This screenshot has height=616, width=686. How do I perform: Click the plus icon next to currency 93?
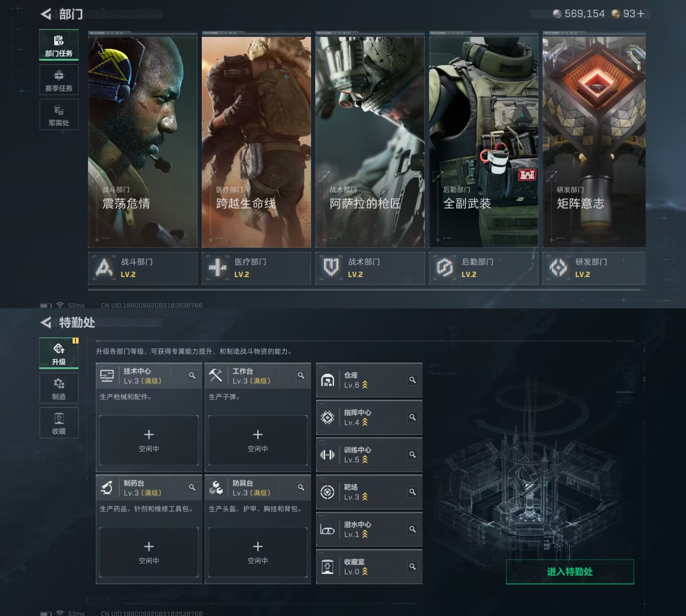641,14
